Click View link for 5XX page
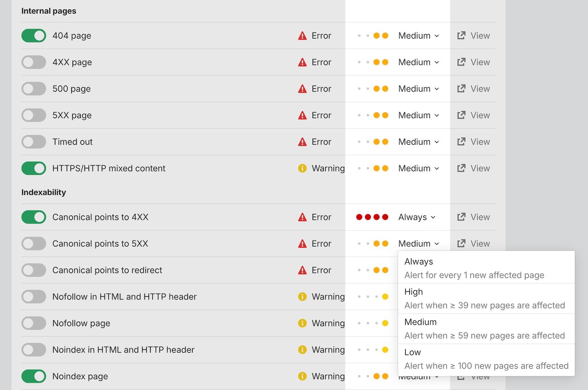The image size is (588, 390). [x=480, y=116]
